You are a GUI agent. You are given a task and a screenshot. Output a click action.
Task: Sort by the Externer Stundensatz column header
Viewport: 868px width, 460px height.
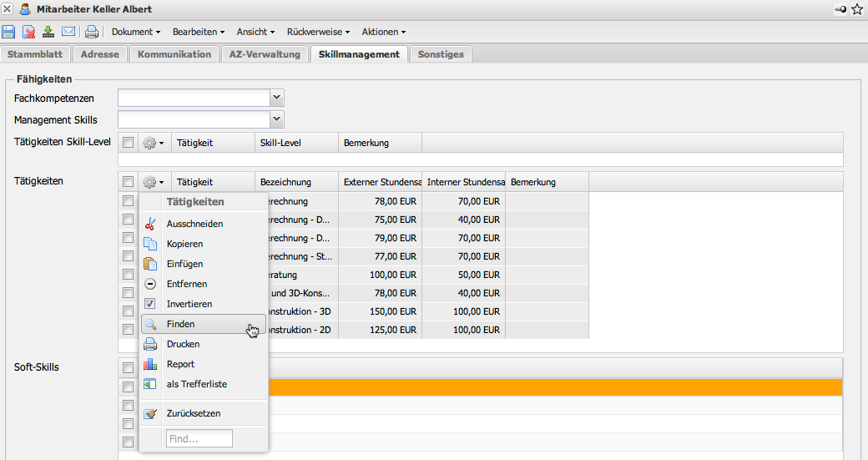click(380, 182)
